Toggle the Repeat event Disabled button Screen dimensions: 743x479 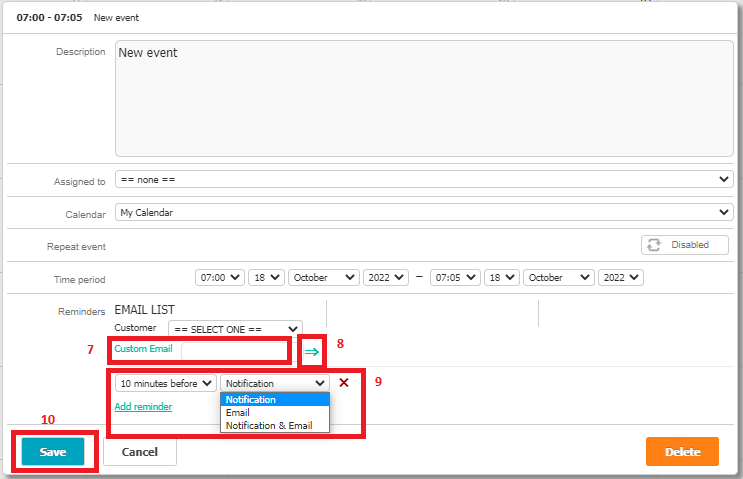[684, 245]
